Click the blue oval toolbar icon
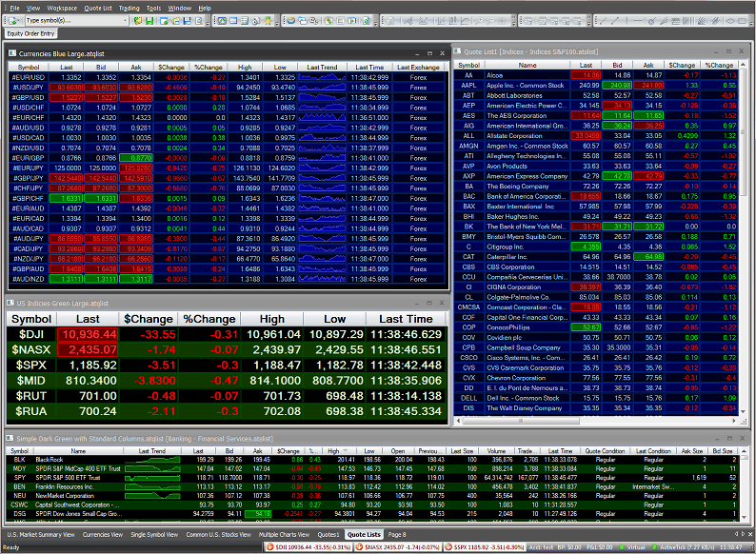Screen dimensions: 756x554 point(291,21)
